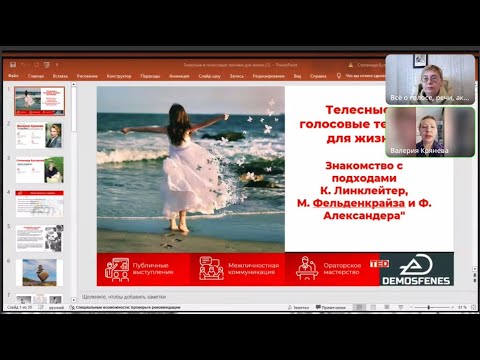Screen dimensions: 480x360
Task: Select slide 4 thumbnail with red header
Action: pos(39,204)
